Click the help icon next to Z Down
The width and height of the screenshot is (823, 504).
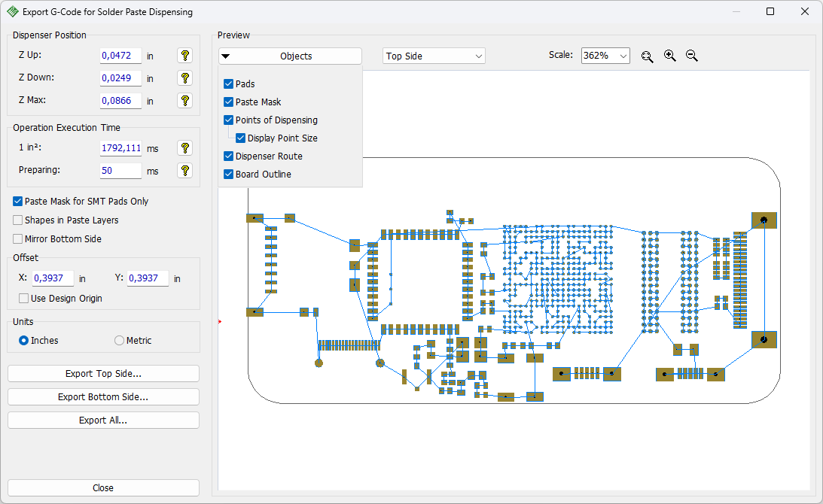pos(184,78)
